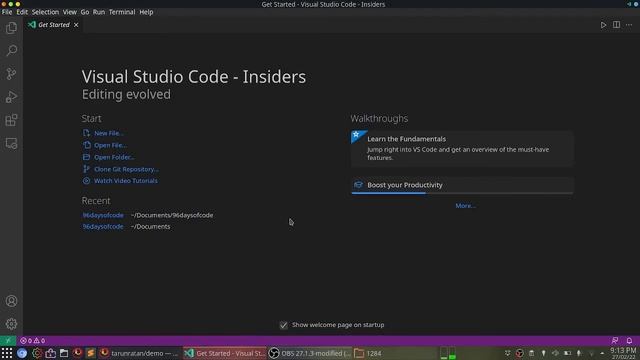Image resolution: width=640 pixels, height=360 pixels.
Task: Open the Remote Explorer view
Action: (11, 143)
